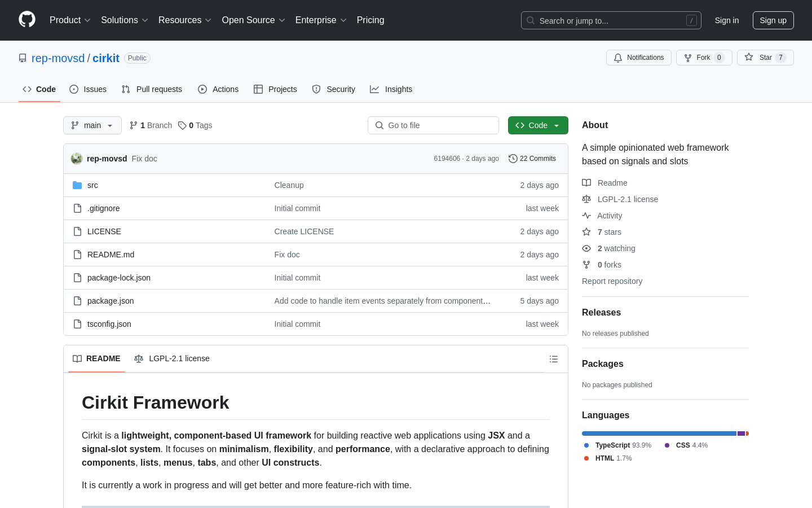This screenshot has width=812, height=508.
Task: Click the file icon beside .gitignore
Action: pyautogui.click(x=77, y=208)
